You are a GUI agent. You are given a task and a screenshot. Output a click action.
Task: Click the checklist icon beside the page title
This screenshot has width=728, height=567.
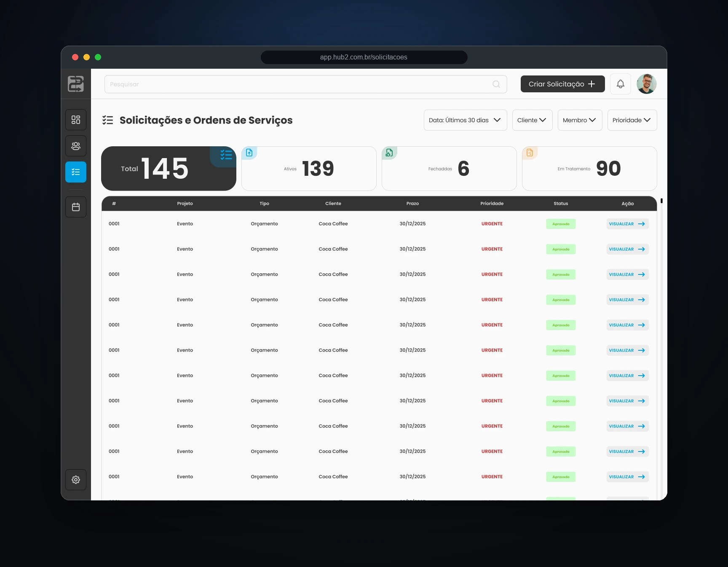(108, 120)
